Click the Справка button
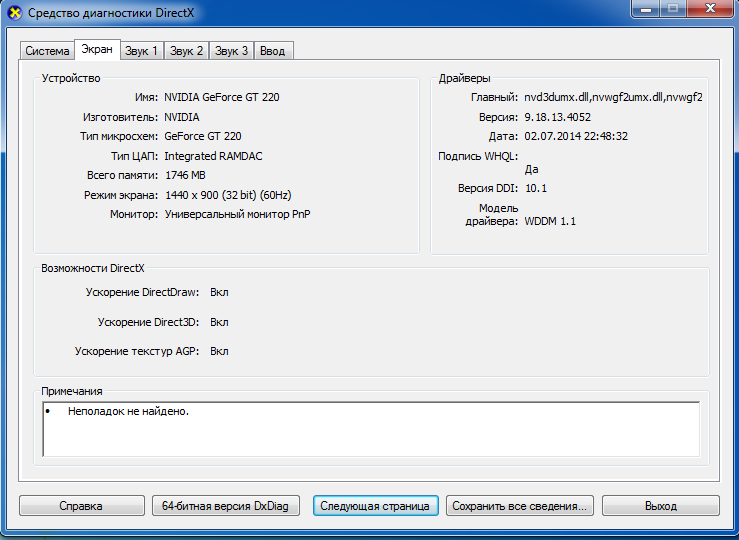This screenshot has height=540, width=739. [x=82, y=506]
